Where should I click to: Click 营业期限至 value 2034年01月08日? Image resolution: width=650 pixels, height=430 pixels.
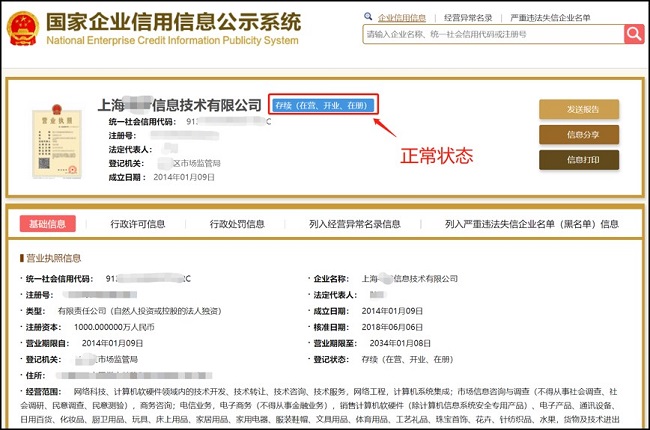pos(400,343)
